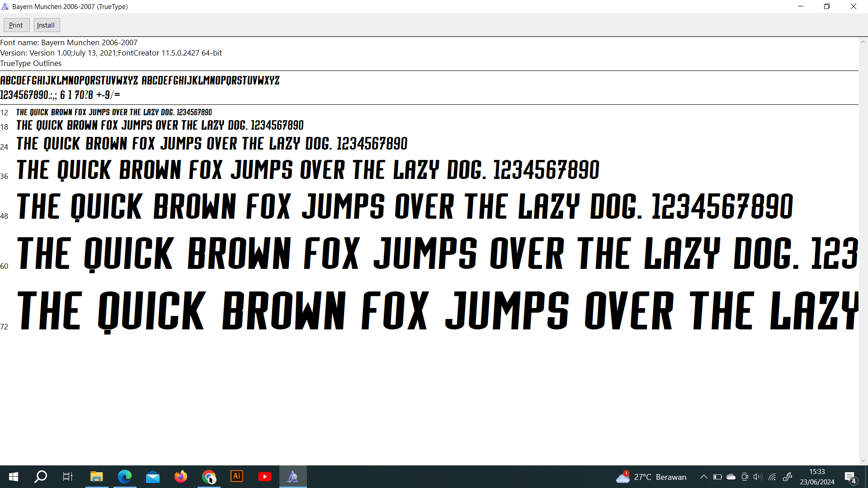Open File Explorer from the taskbar
The image size is (868, 488).
point(97,477)
